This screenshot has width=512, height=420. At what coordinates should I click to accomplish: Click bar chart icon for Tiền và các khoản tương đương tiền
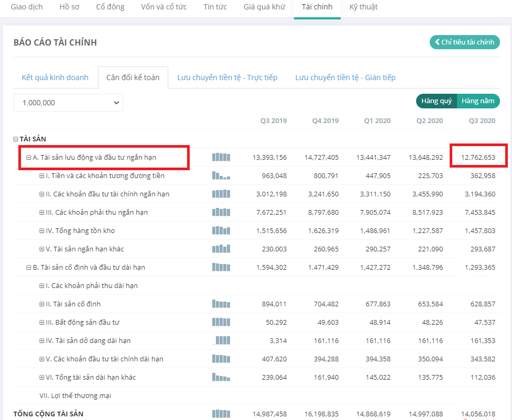click(x=221, y=175)
